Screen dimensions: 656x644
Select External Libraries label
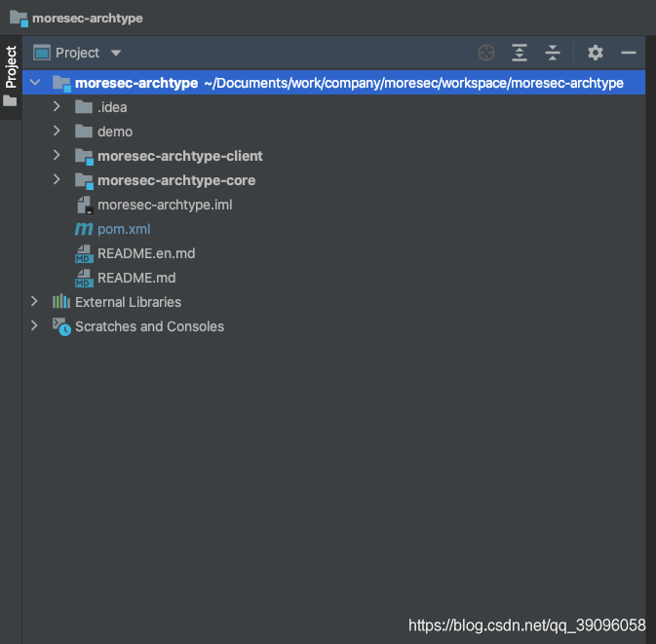click(x=128, y=302)
